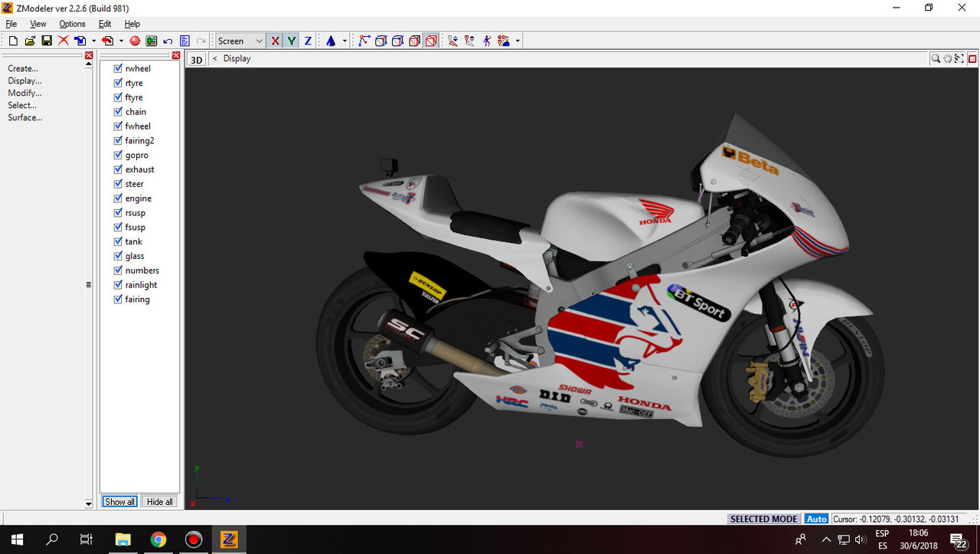Open the Help menu
This screenshot has width=980, height=554.
click(132, 24)
